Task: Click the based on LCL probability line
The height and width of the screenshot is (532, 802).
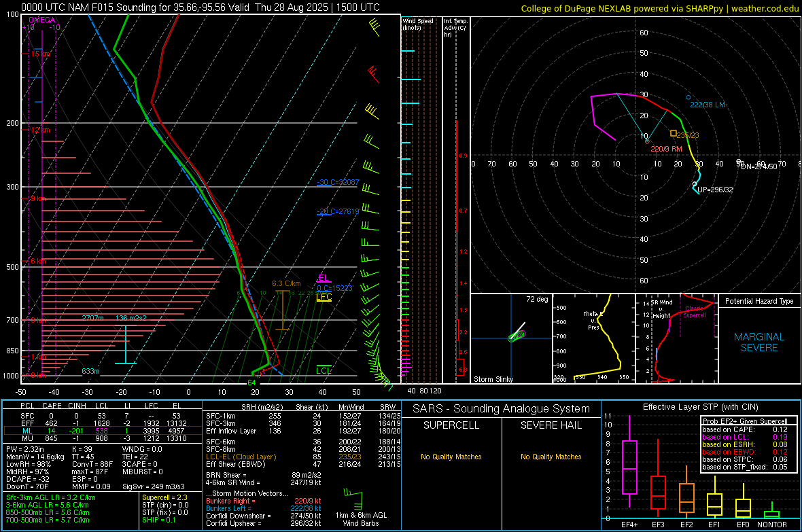Action: [745, 438]
